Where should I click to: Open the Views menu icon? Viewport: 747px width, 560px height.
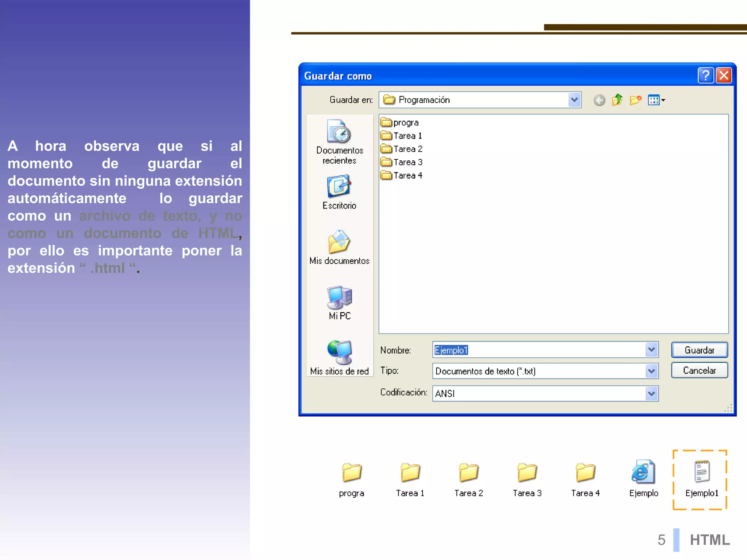tap(657, 100)
